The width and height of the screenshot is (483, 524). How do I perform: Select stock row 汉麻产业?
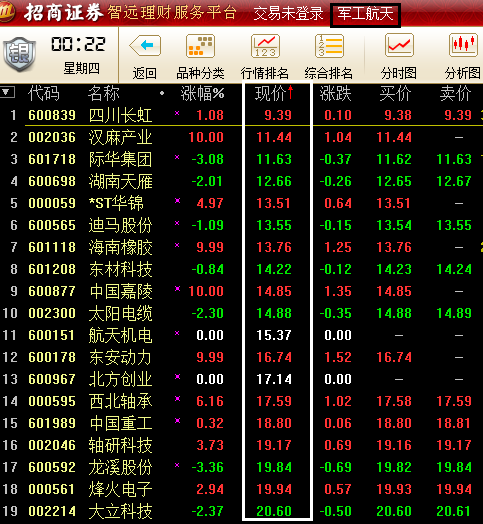(x=241, y=137)
